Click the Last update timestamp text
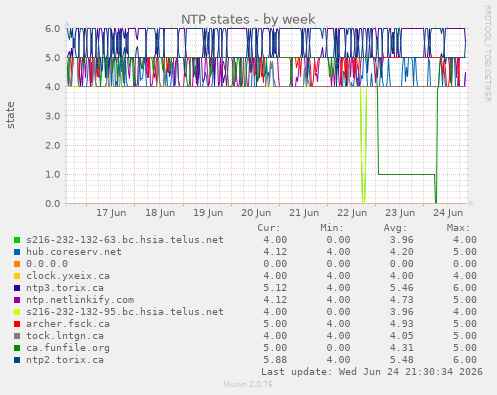This screenshot has width=497, height=395. pos(372,372)
